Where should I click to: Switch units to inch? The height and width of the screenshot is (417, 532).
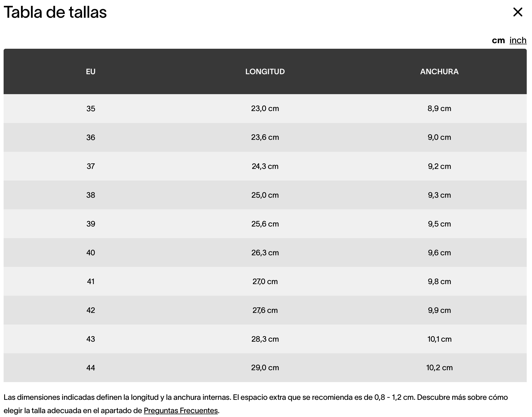[518, 40]
